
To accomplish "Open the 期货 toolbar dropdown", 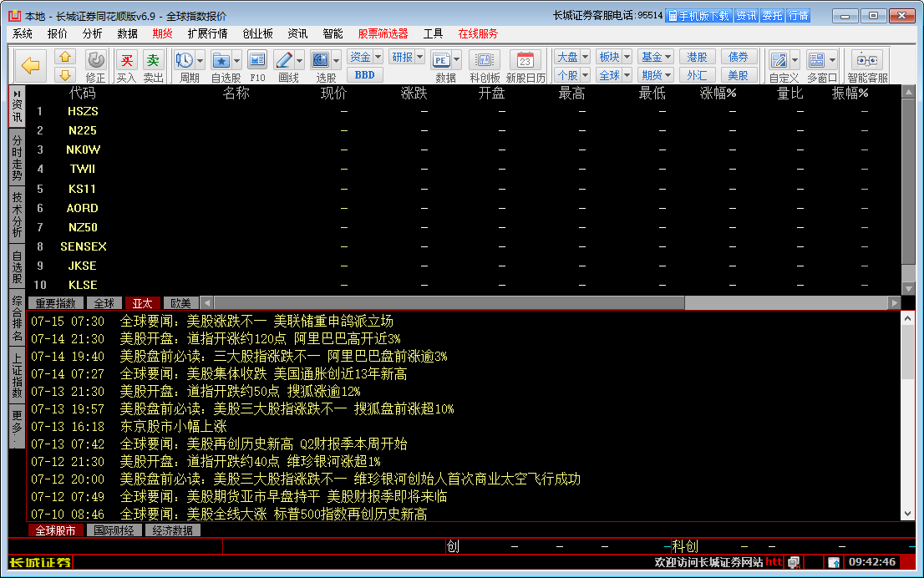I will tap(656, 75).
